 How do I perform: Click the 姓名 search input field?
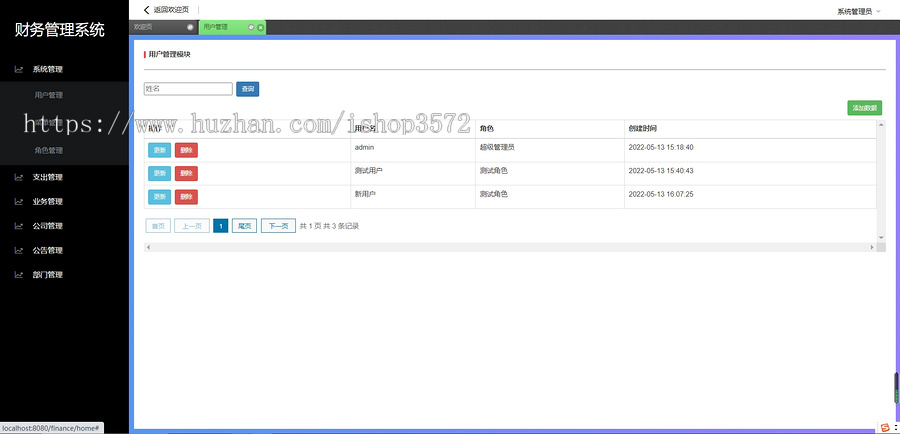[188, 89]
